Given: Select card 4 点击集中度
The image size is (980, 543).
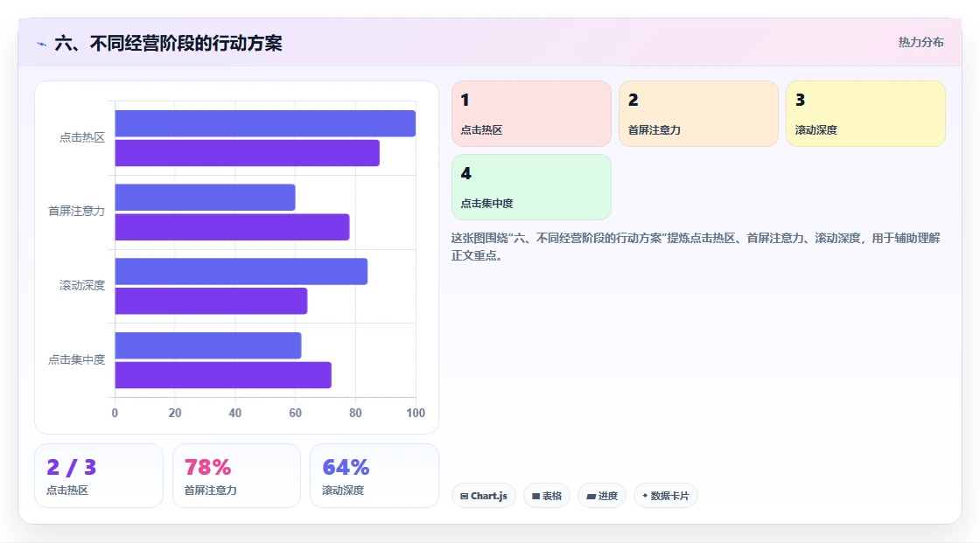Looking at the screenshot, I should coord(531,187).
